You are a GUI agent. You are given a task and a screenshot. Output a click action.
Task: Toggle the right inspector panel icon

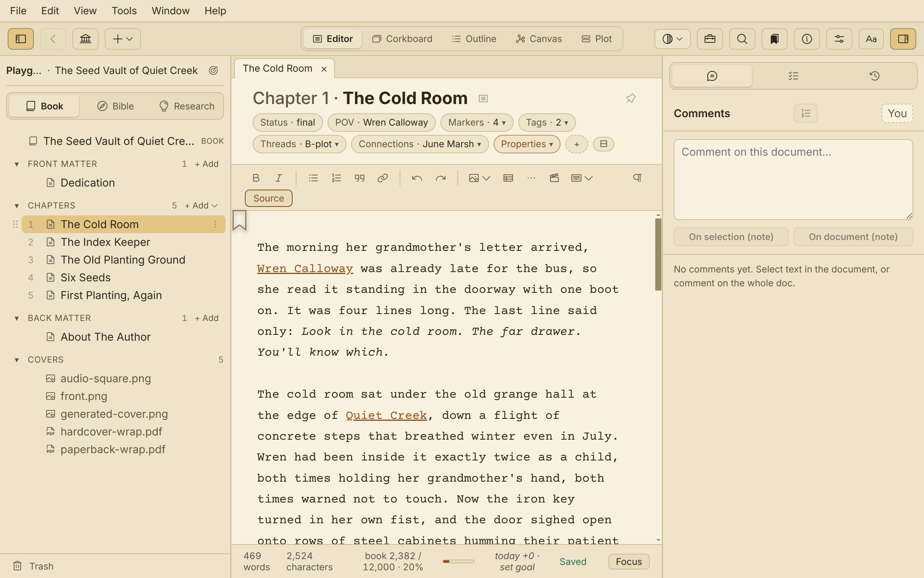(903, 39)
